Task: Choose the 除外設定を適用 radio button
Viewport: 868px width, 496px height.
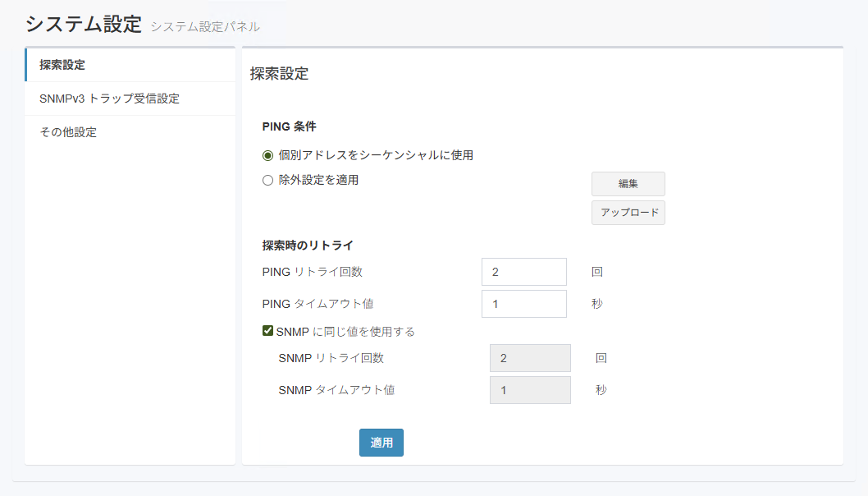Action: [x=267, y=181]
